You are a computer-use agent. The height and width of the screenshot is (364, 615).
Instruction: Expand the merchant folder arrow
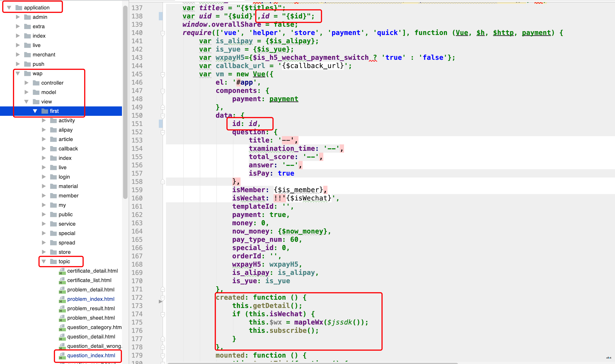point(18,55)
